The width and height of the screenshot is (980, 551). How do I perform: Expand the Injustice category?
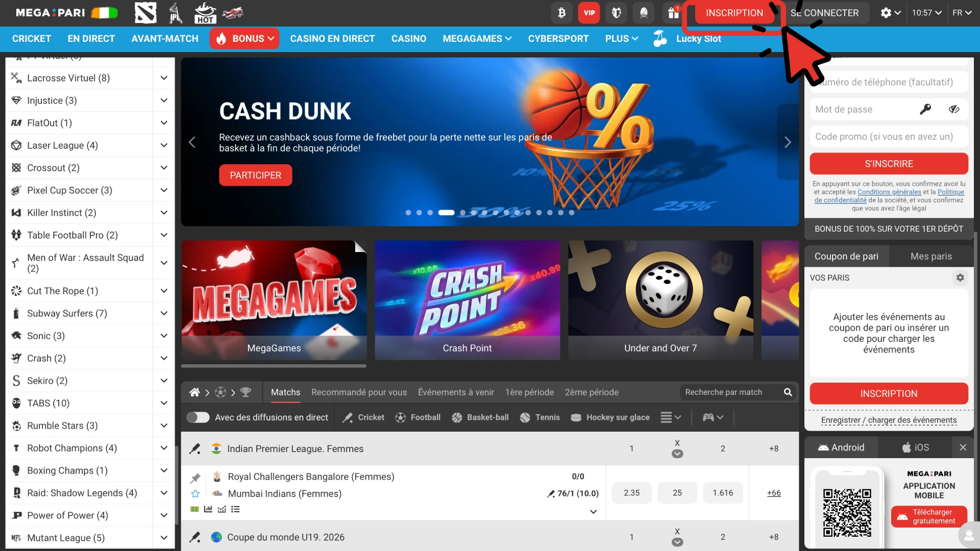(x=164, y=101)
